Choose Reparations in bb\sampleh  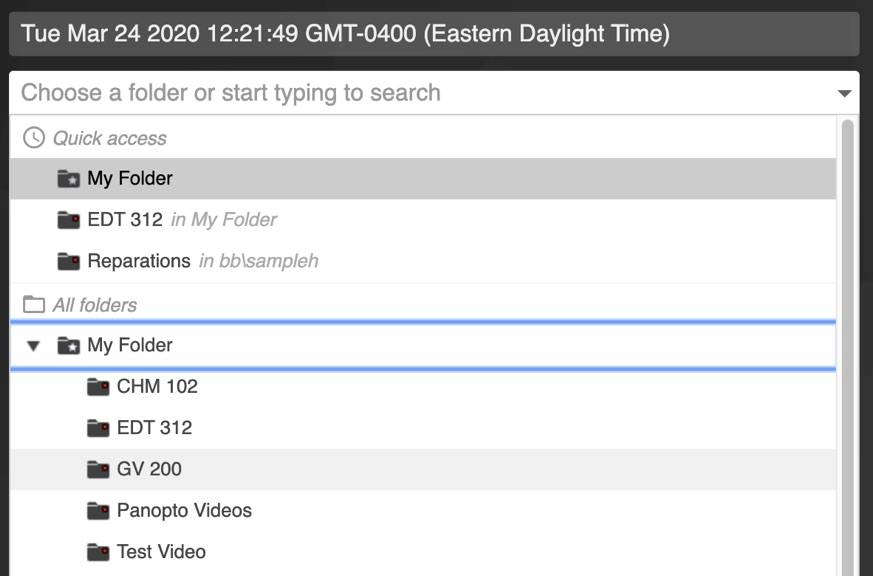point(139,261)
